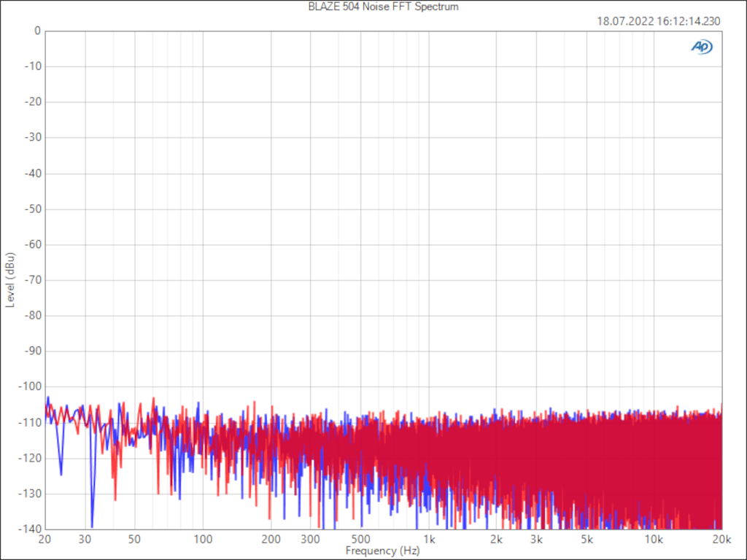747x560 pixels.
Task: Click the -90 level axis tick label
Action: (33, 351)
